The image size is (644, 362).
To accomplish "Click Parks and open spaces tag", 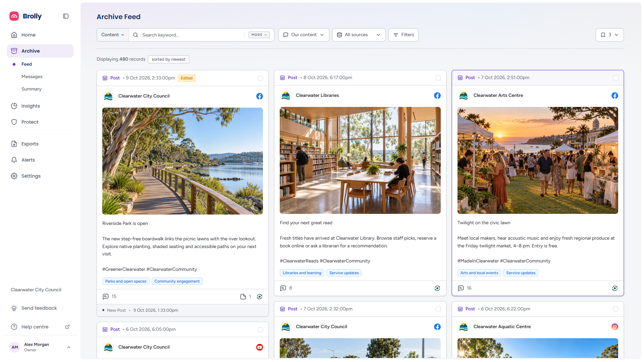I will coord(126,281).
